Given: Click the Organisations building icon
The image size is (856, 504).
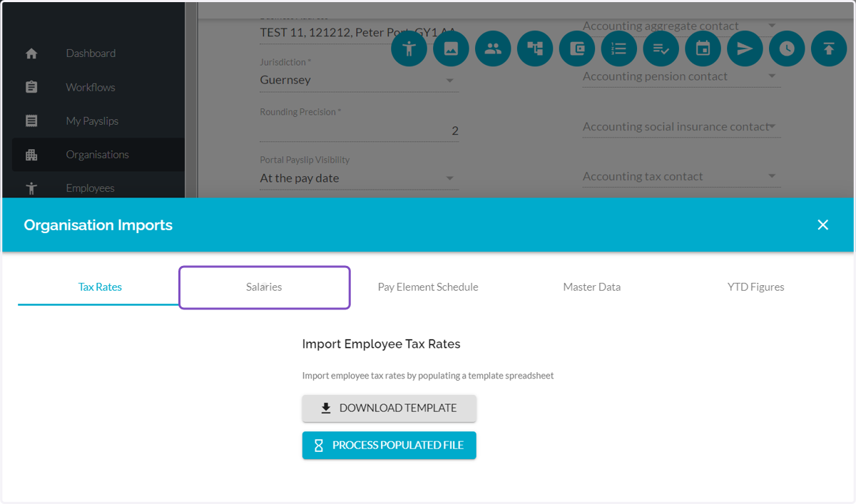Looking at the screenshot, I should 31,155.
